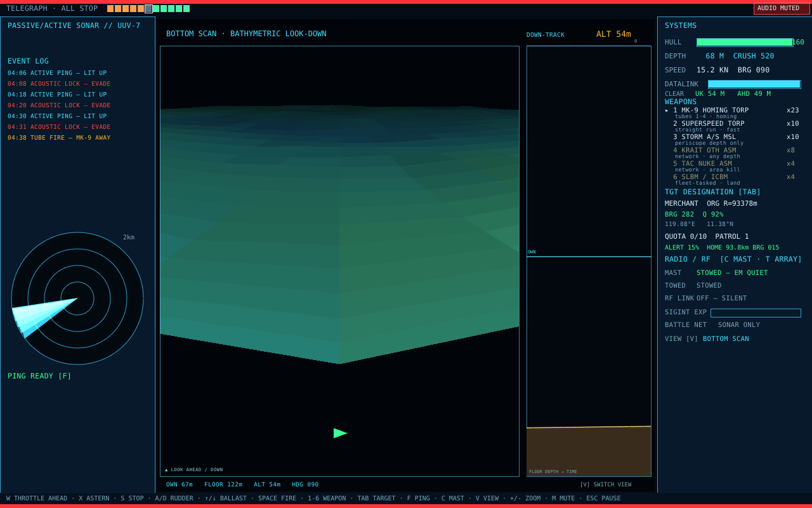Click the HDG 090 status readout
This screenshot has width=812, height=508.
pos(305,485)
